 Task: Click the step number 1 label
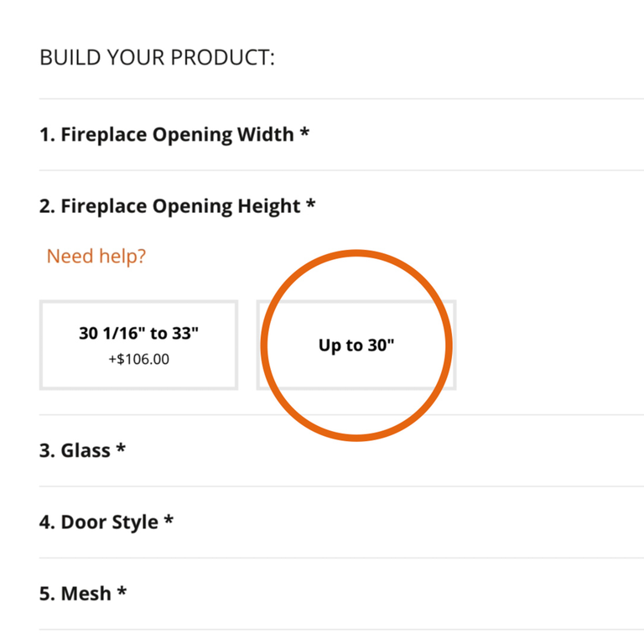[x=46, y=135]
